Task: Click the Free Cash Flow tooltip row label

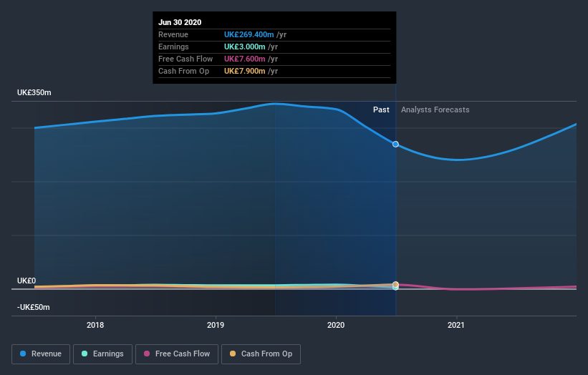Action: (x=185, y=59)
